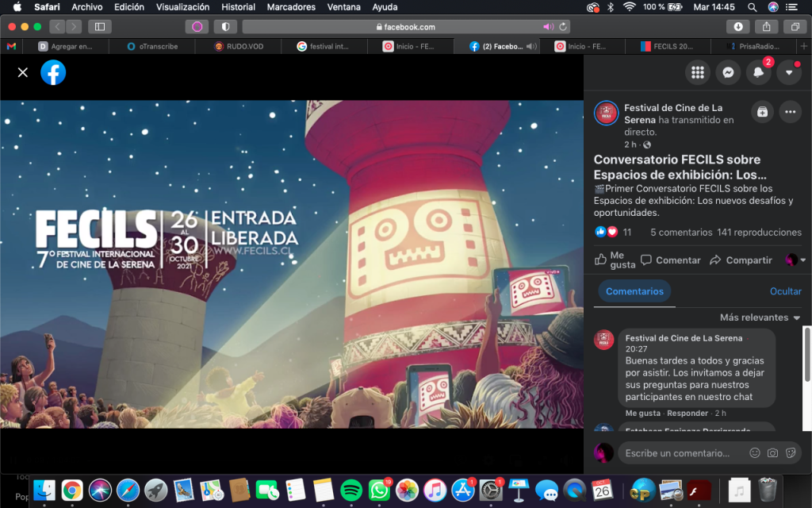Open the post options three-dot menu

(791, 112)
